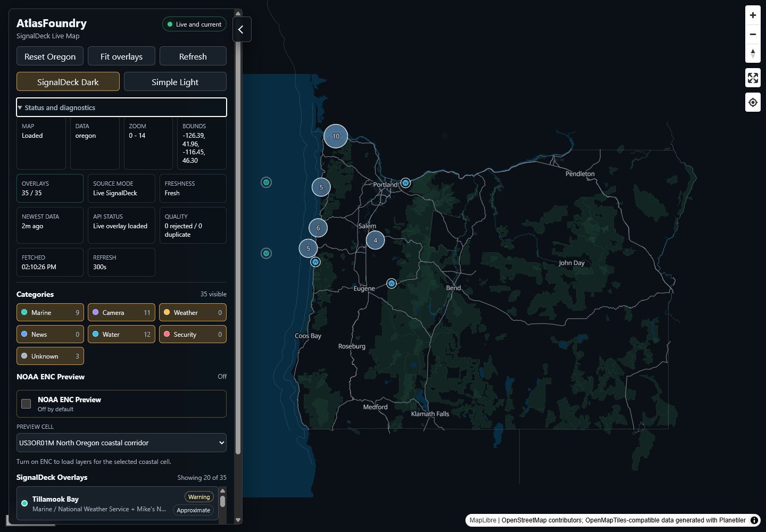Select water marker northeast of Eugene
The width and height of the screenshot is (766, 532).
[392, 284]
